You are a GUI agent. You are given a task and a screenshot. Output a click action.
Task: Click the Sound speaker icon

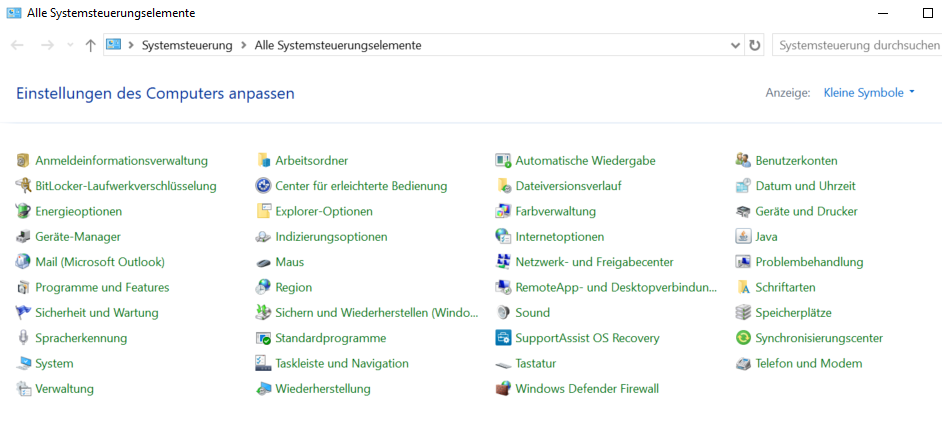click(504, 313)
